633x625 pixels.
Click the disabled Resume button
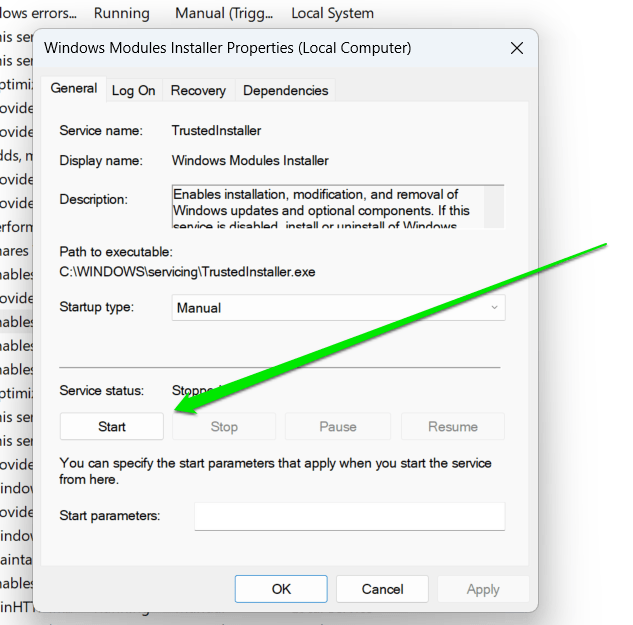(453, 426)
